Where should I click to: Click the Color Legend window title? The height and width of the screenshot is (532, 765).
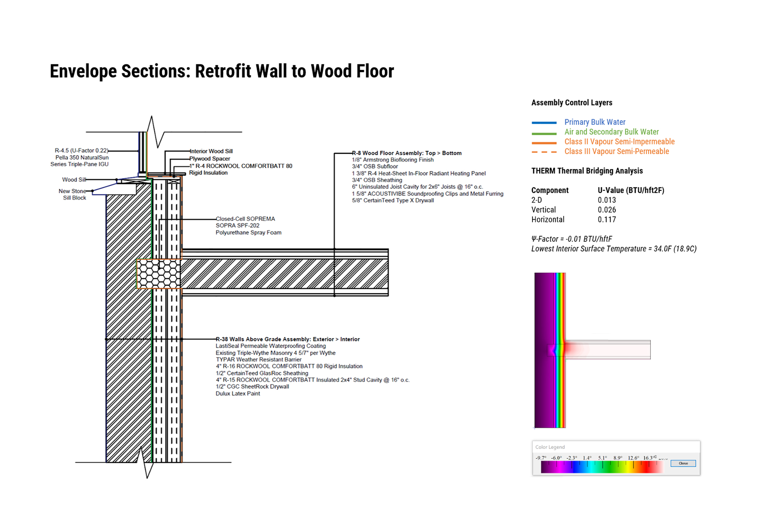[x=549, y=447]
